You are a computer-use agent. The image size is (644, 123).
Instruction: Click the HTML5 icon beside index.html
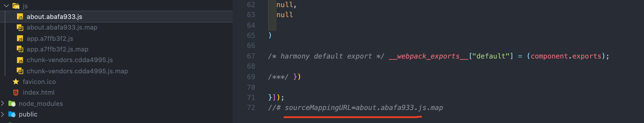16,93
